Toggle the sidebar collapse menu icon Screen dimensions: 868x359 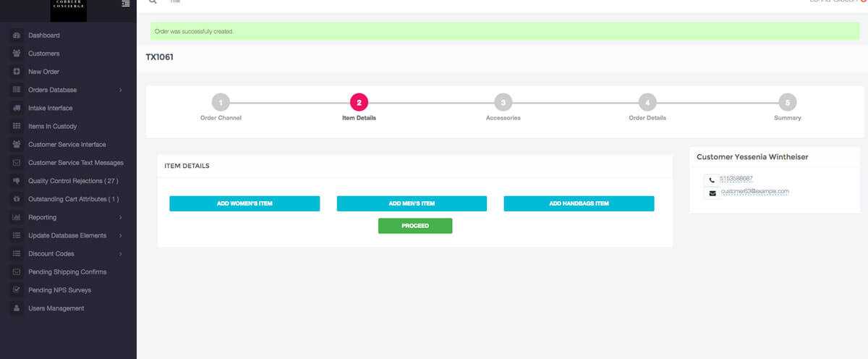125,5
